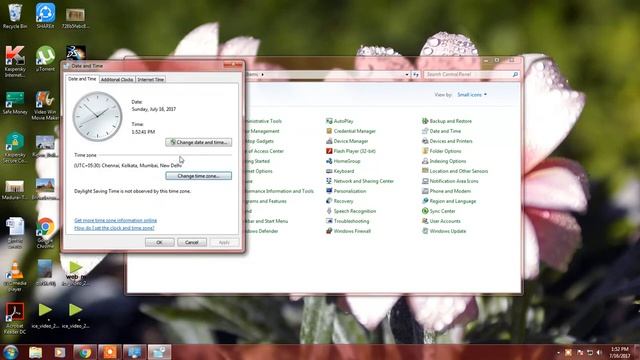This screenshot has height=360, width=640.
Task: Open Troubleshooting in Control Panel
Action: pyautogui.click(x=347, y=221)
